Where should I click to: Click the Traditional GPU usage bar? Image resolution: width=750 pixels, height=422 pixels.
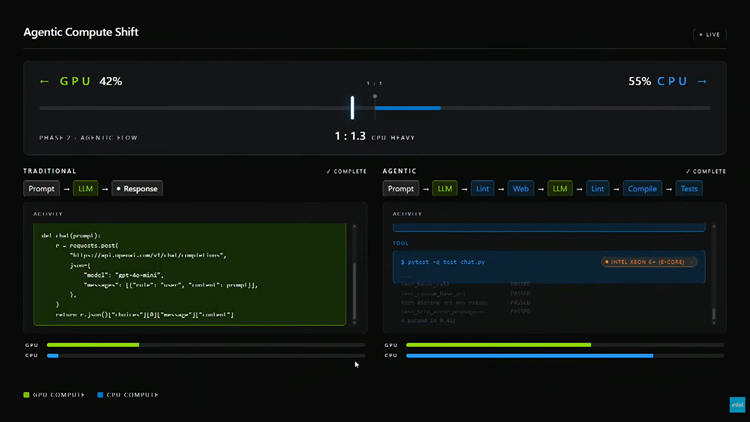pos(206,345)
